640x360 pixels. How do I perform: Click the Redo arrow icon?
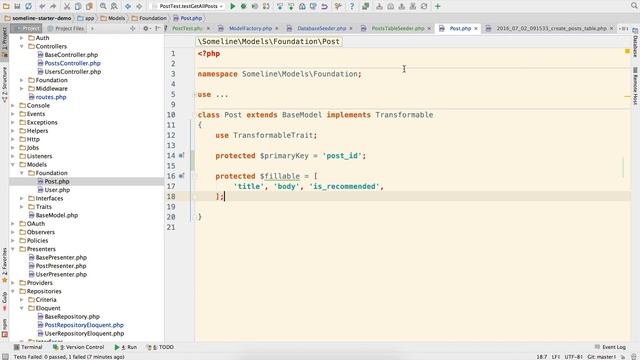coord(53,6)
